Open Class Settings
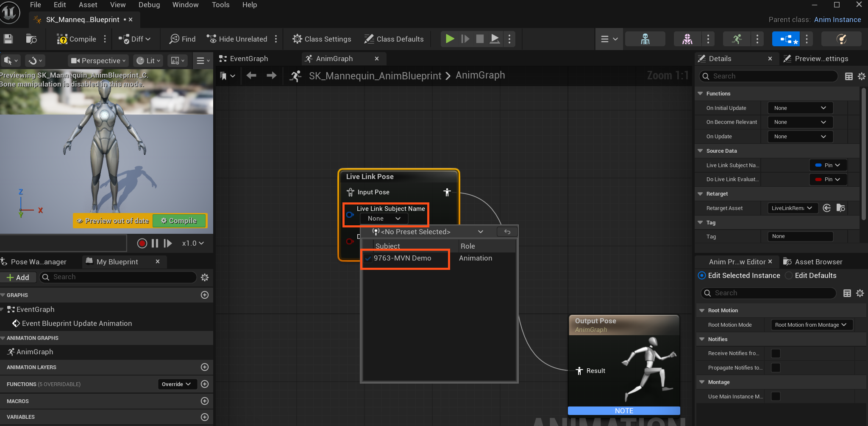 click(x=322, y=39)
